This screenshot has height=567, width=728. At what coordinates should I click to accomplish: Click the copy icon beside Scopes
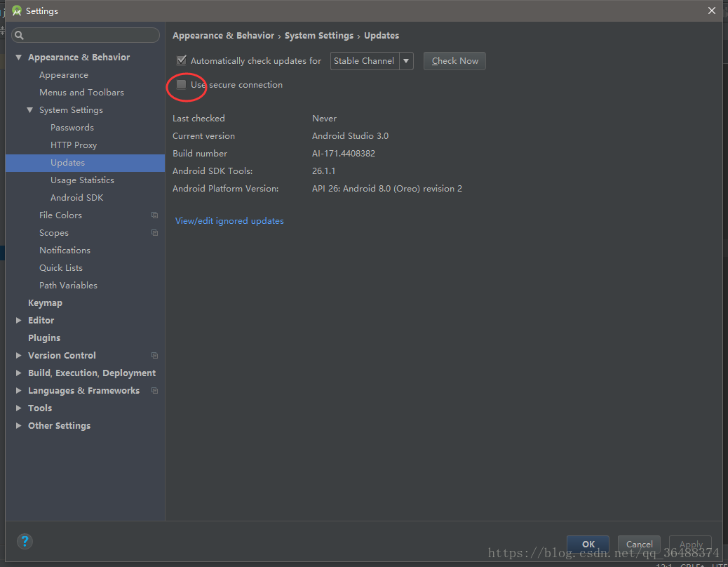pos(154,233)
